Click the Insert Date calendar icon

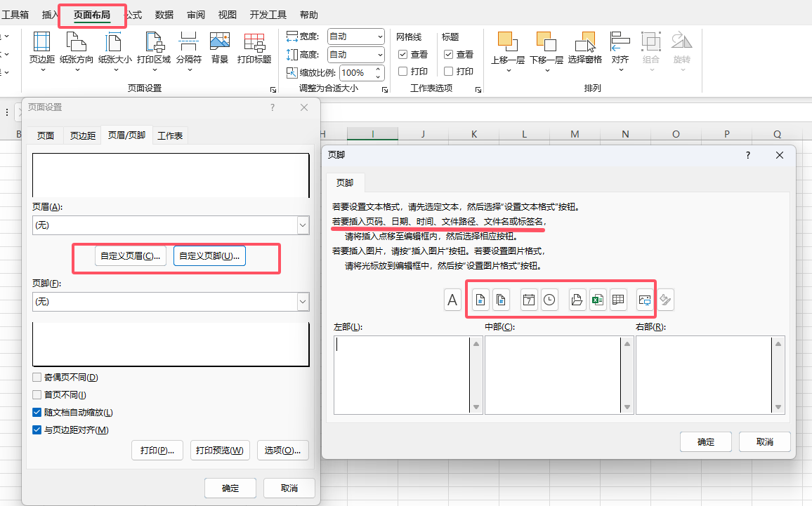click(529, 300)
